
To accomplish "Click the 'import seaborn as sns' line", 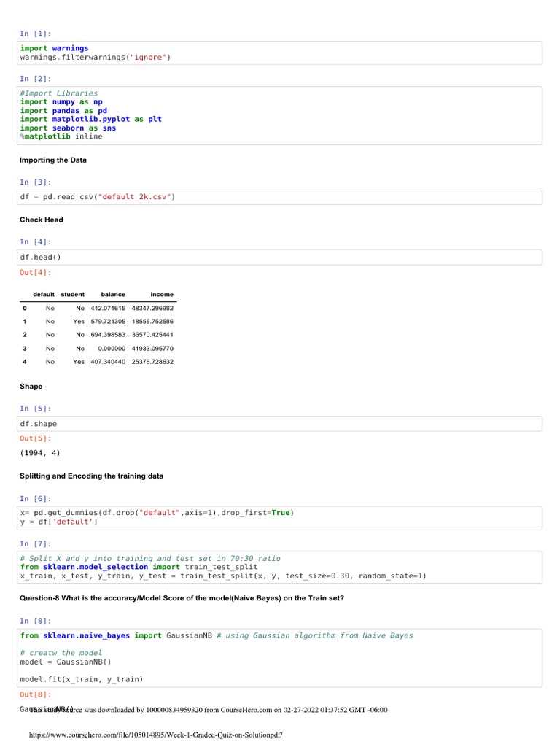I will (x=68, y=128).
